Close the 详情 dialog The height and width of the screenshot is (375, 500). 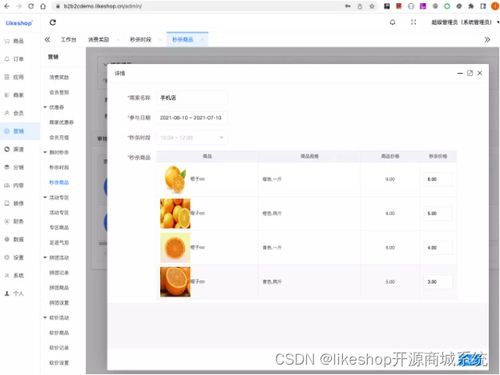pyautogui.click(x=480, y=73)
